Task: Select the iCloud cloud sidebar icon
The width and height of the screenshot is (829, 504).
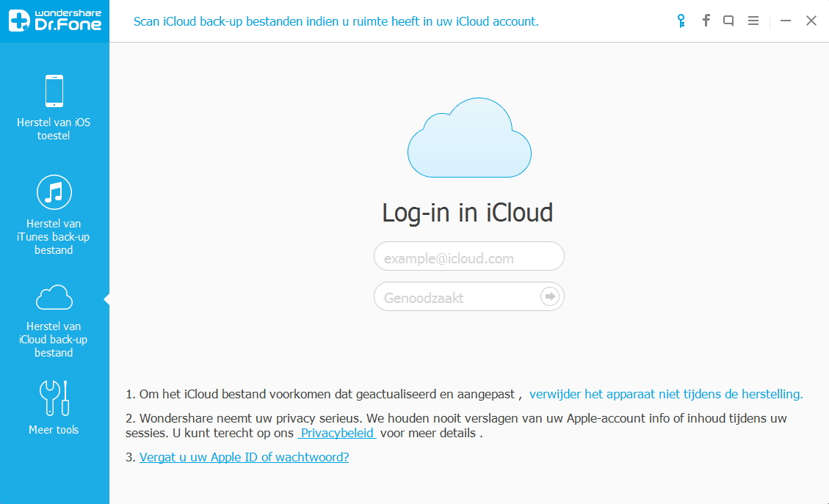Action: tap(54, 297)
